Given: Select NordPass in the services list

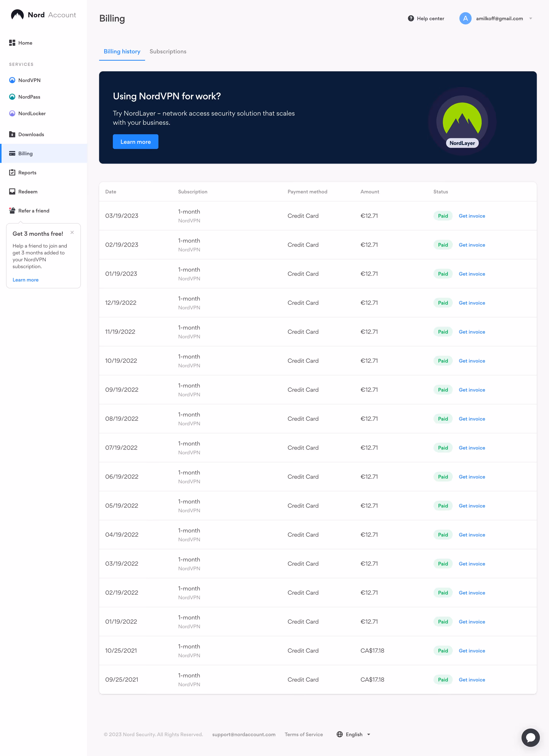Looking at the screenshot, I should pyautogui.click(x=30, y=97).
